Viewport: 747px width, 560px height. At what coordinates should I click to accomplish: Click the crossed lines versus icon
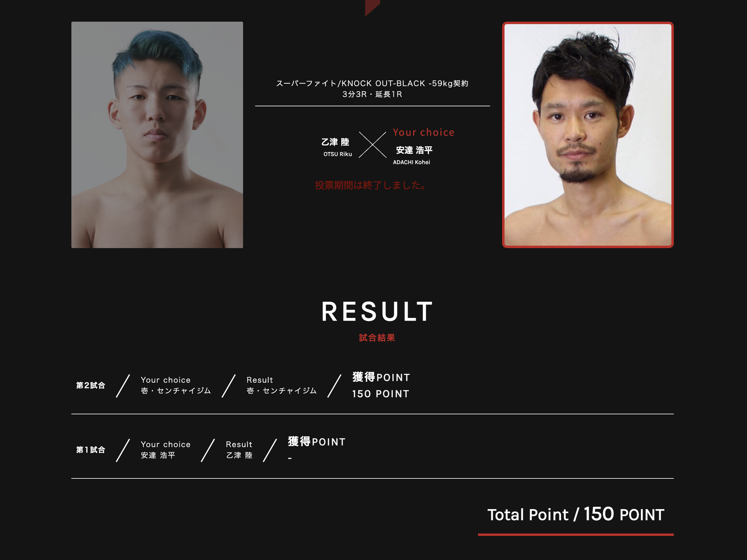(373, 145)
